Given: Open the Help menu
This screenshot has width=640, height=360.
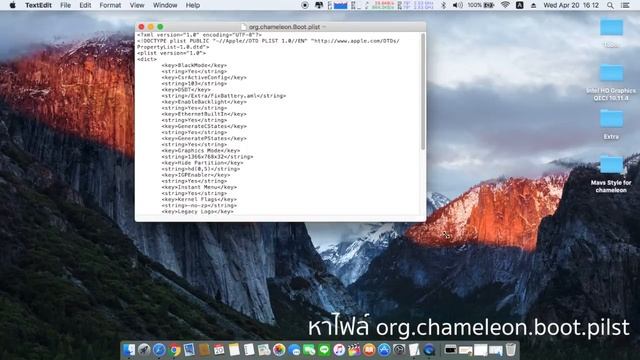Looking at the screenshot, I should coord(193,5).
